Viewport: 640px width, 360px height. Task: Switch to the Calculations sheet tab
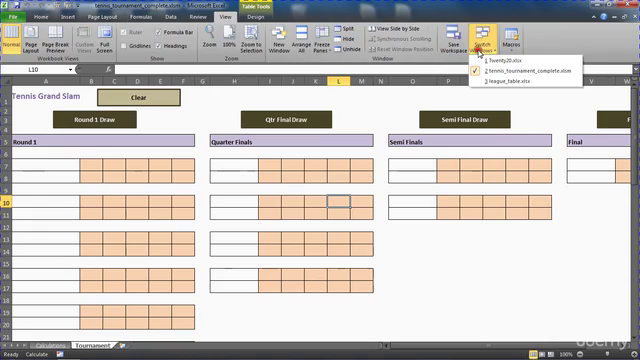[50, 346]
